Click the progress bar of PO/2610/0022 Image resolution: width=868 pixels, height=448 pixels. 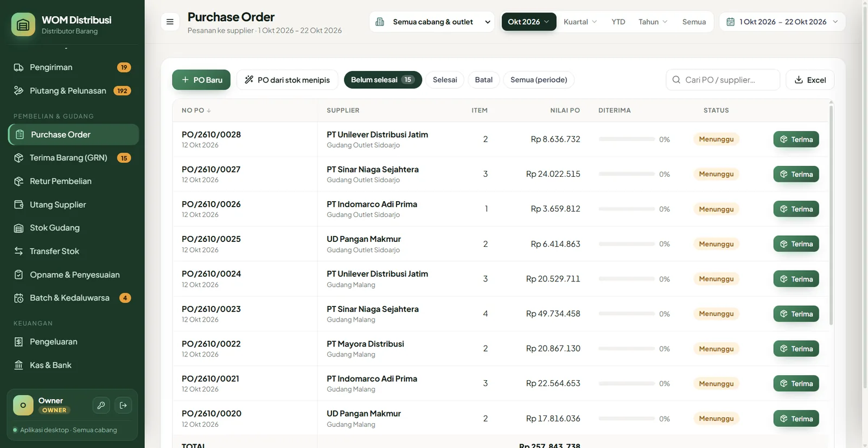(x=627, y=349)
